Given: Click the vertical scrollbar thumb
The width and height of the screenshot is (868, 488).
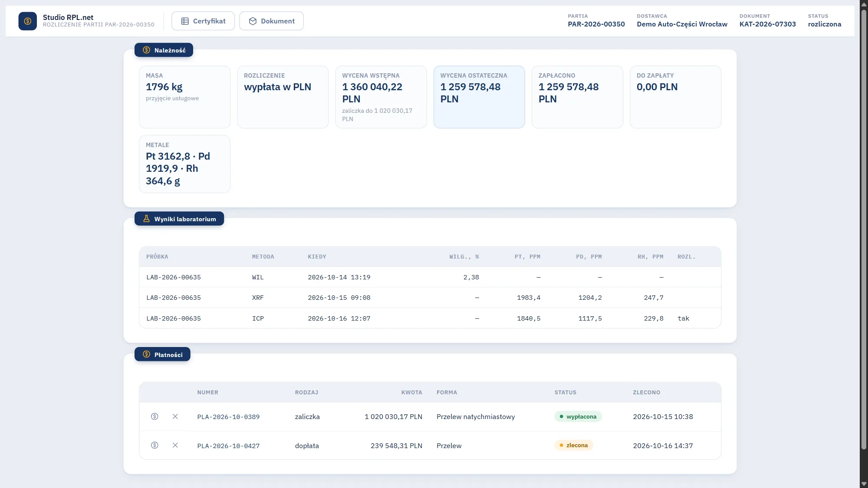Looking at the screenshot, I should [864, 230].
